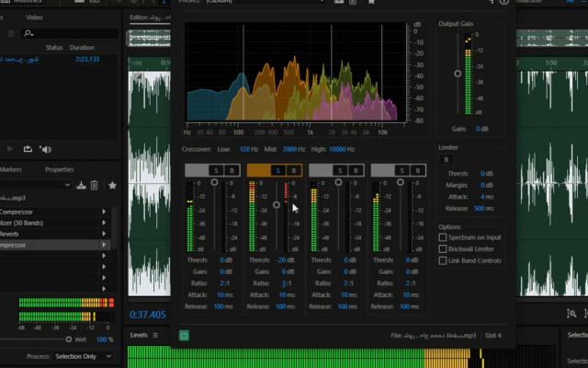The image size is (588, 368).
Task: Switch to the Properties tab
Action: coord(59,169)
